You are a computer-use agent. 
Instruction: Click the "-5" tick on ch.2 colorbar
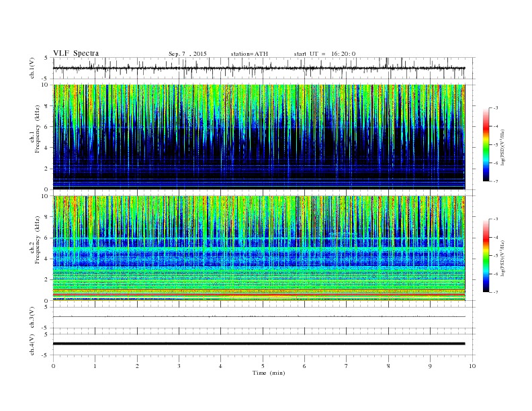(x=495, y=256)
